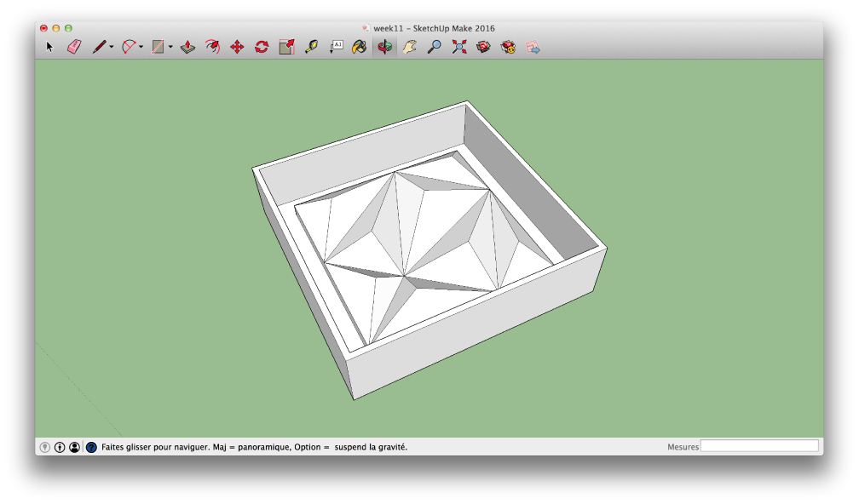Close the SketchUp window
The width and height of the screenshot is (859, 504).
click(43, 28)
